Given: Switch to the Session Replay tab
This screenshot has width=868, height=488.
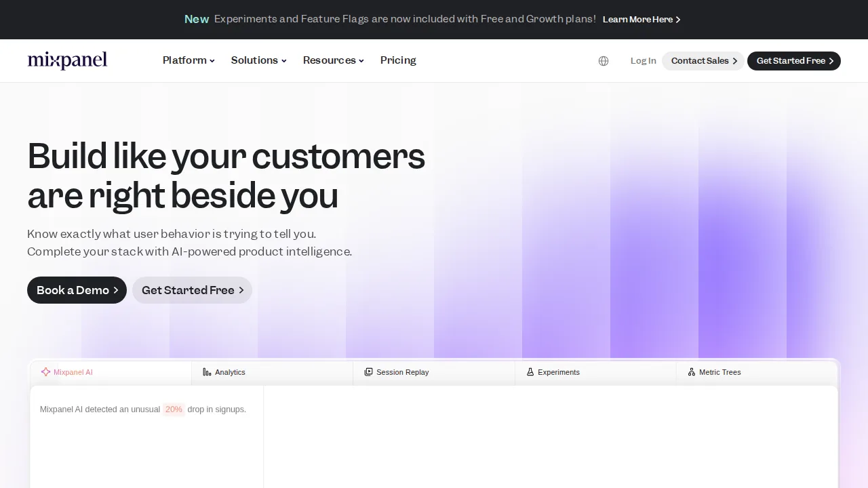Looking at the screenshot, I should tap(434, 372).
